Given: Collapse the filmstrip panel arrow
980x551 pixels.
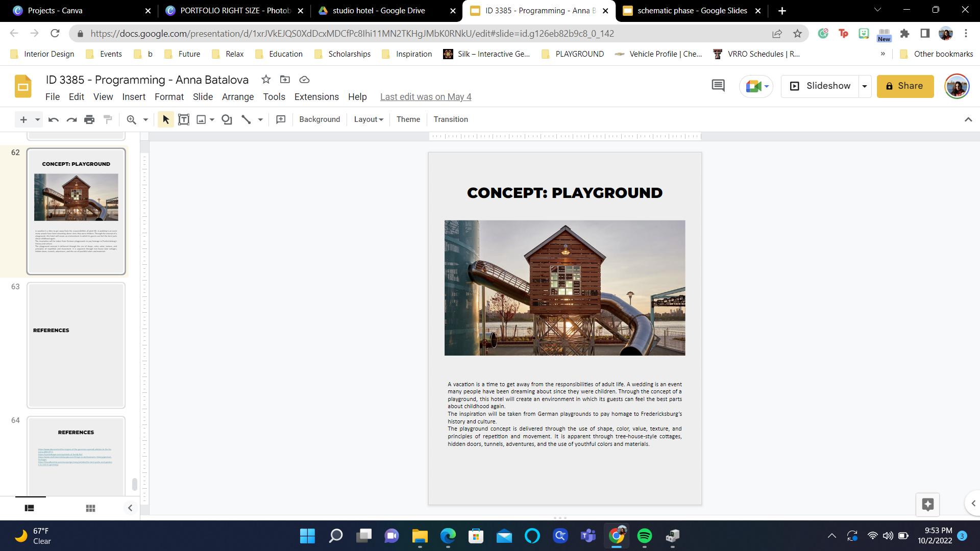Looking at the screenshot, I should [x=130, y=508].
